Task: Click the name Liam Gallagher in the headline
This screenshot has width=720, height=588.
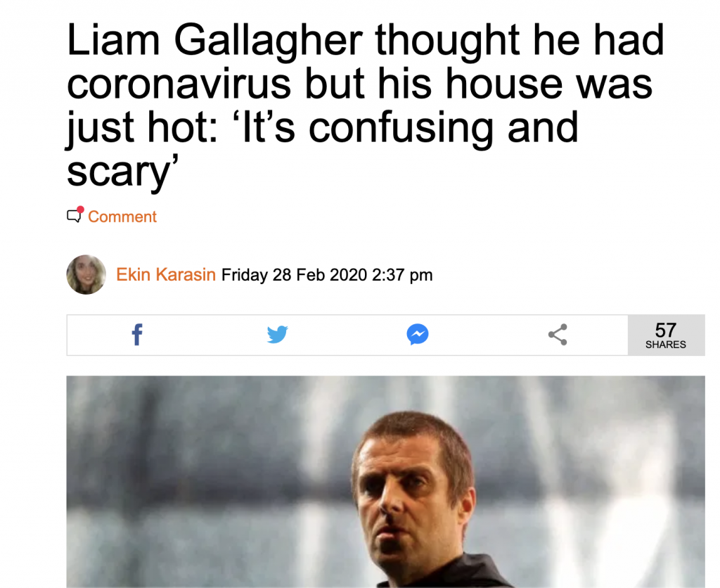Action: tap(215, 40)
